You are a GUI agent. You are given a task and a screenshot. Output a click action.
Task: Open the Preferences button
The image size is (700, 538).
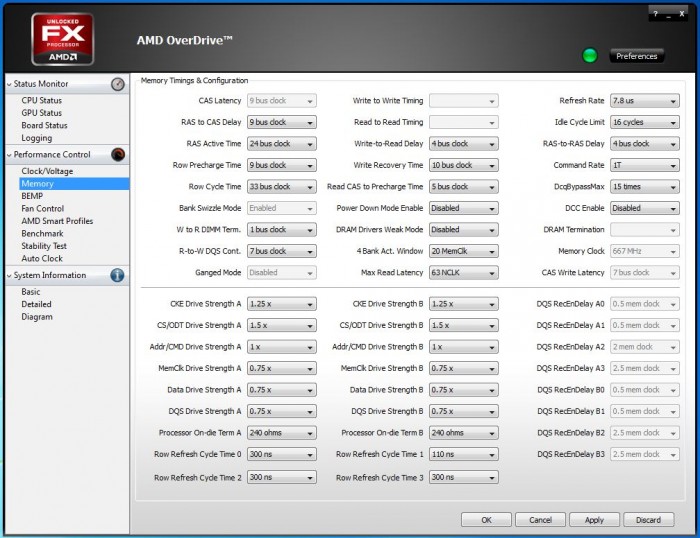point(637,56)
